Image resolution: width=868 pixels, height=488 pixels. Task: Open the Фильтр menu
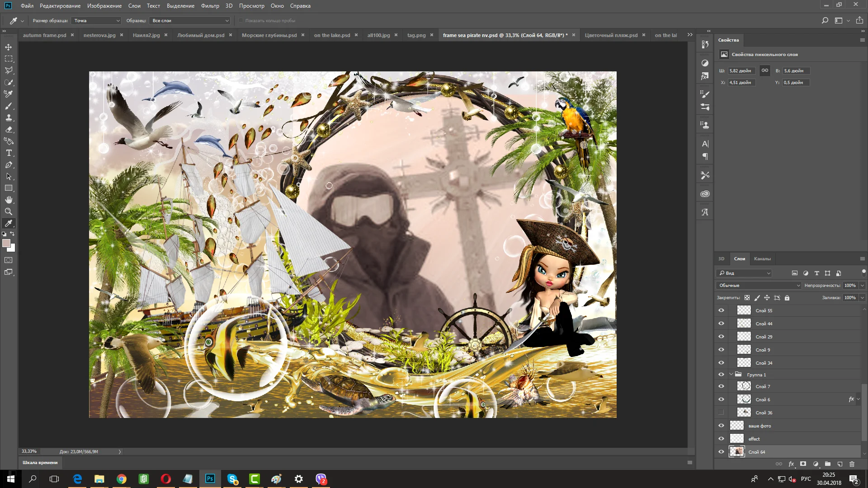[210, 6]
